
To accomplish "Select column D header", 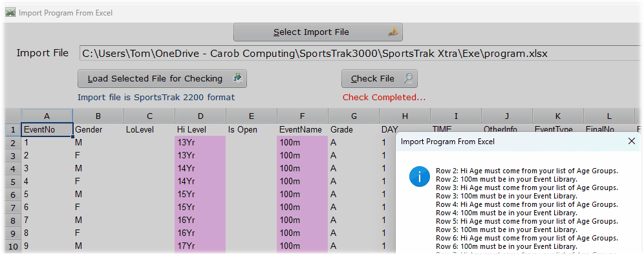I will pos(200,116).
